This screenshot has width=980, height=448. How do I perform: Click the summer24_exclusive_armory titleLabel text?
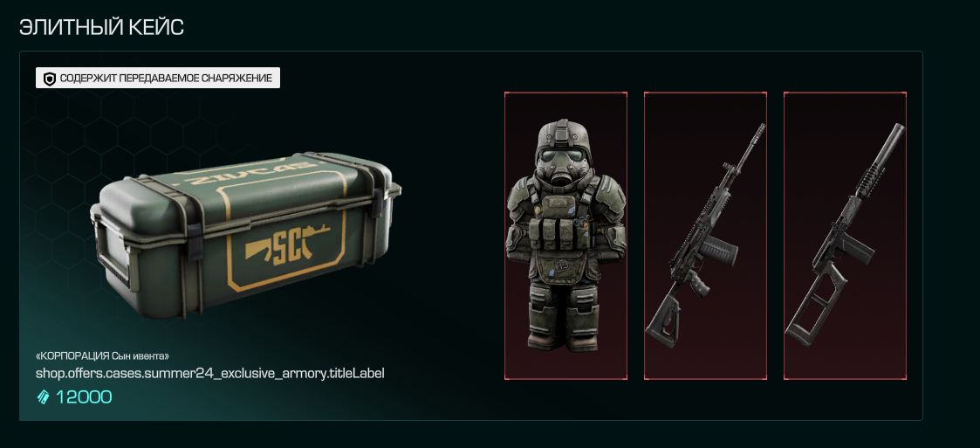[x=210, y=374]
